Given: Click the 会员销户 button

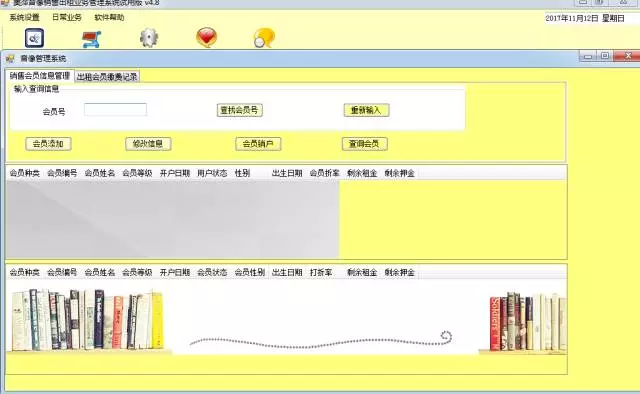Looking at the screenshot, I should point(258,144).
